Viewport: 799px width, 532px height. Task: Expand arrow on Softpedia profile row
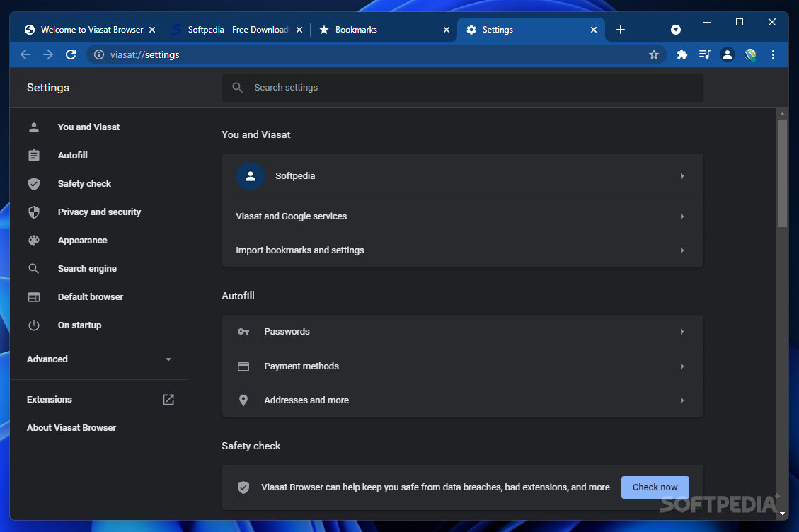click(682, 176)
